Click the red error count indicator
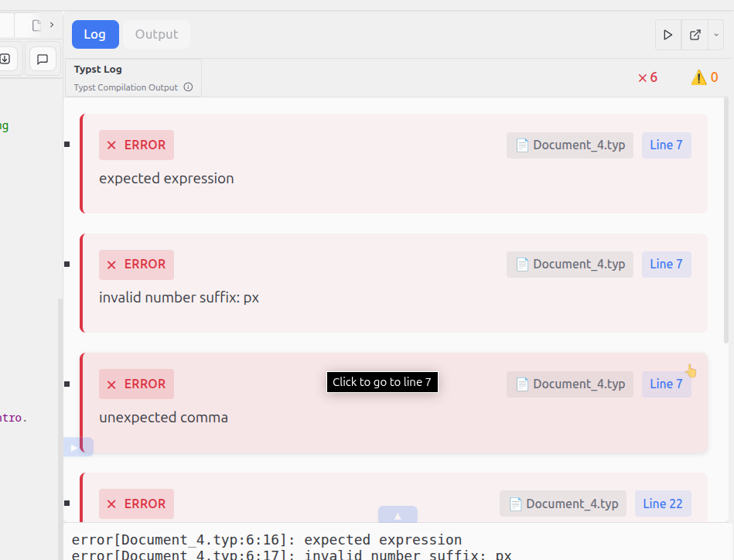This screenshot has height=560, width=734. click(648, 77)
